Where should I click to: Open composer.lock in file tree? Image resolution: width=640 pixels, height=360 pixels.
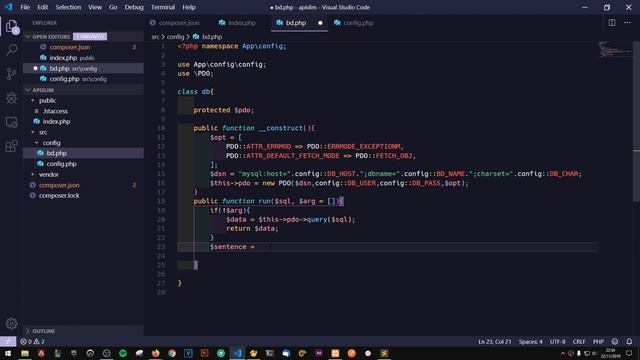(83, 196)
